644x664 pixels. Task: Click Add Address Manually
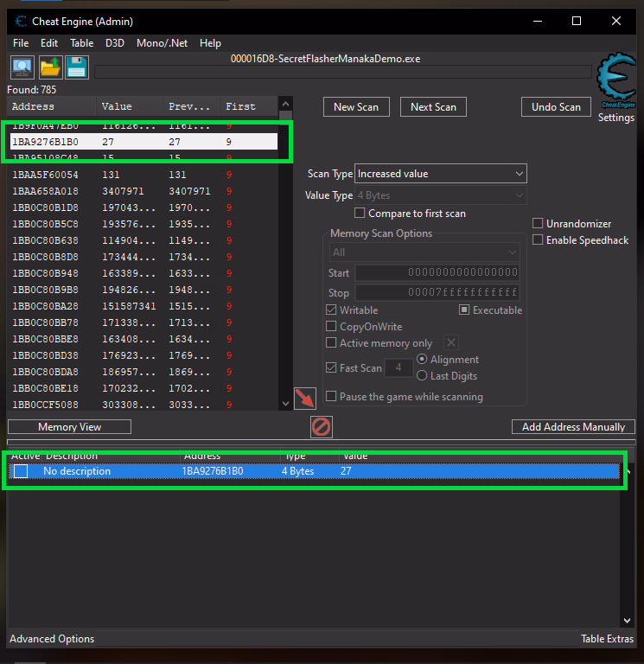point(573,427)
